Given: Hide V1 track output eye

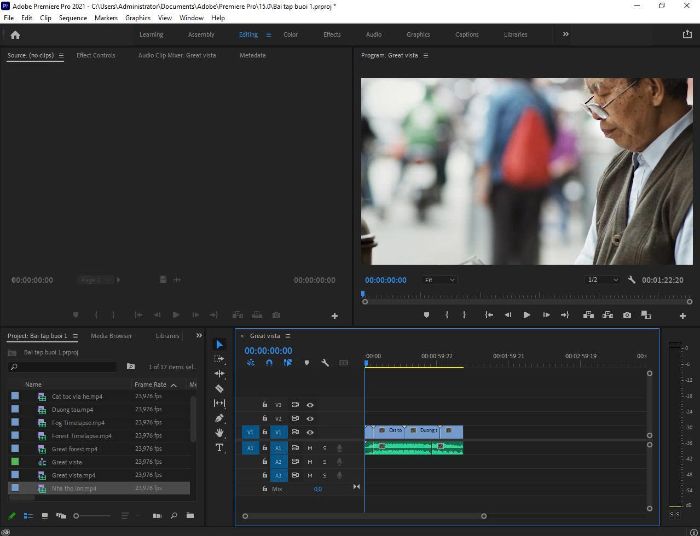Looking at the screenshot, I should (310, 432).
